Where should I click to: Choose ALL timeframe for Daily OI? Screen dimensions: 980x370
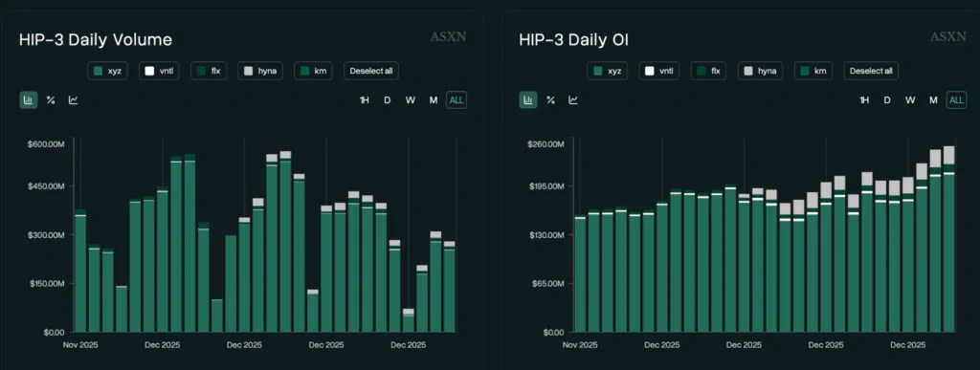(x=956, y=100)
